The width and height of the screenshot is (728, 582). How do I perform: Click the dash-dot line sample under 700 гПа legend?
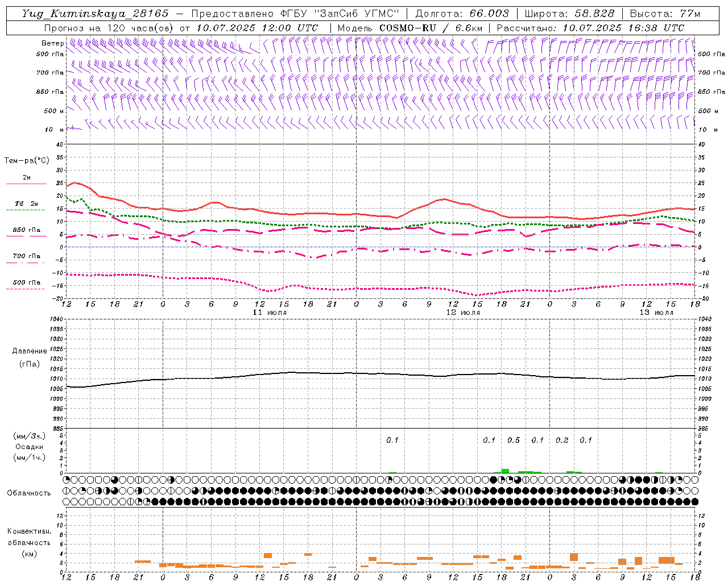coord(26,263)
